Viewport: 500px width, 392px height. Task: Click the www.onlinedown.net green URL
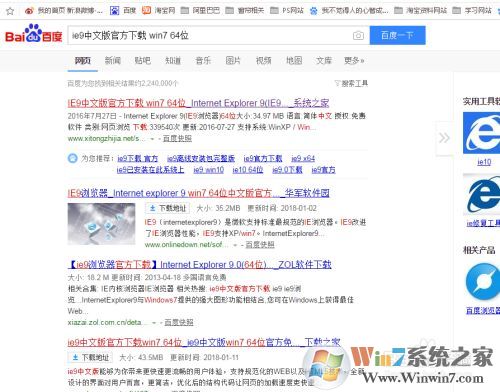coord(186,245)
